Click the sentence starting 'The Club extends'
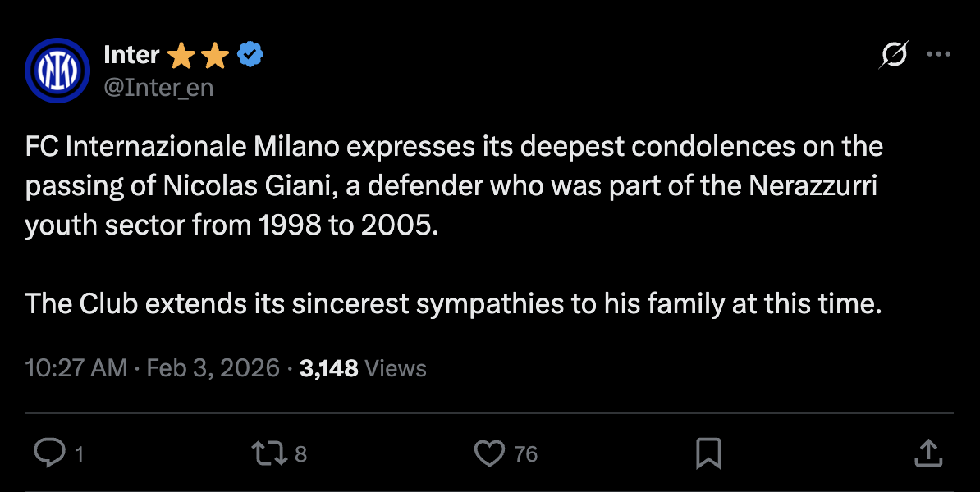Screen dimensions: 980x492 [x=453, y=304]
